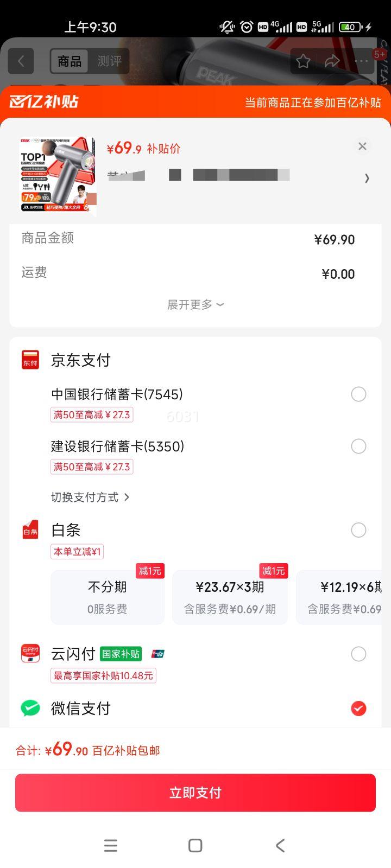391x868 pixels.
Task: Select 中国银行储蓄卡(7545) radio button
Action: pyautogui.click(x=358, y=394)
